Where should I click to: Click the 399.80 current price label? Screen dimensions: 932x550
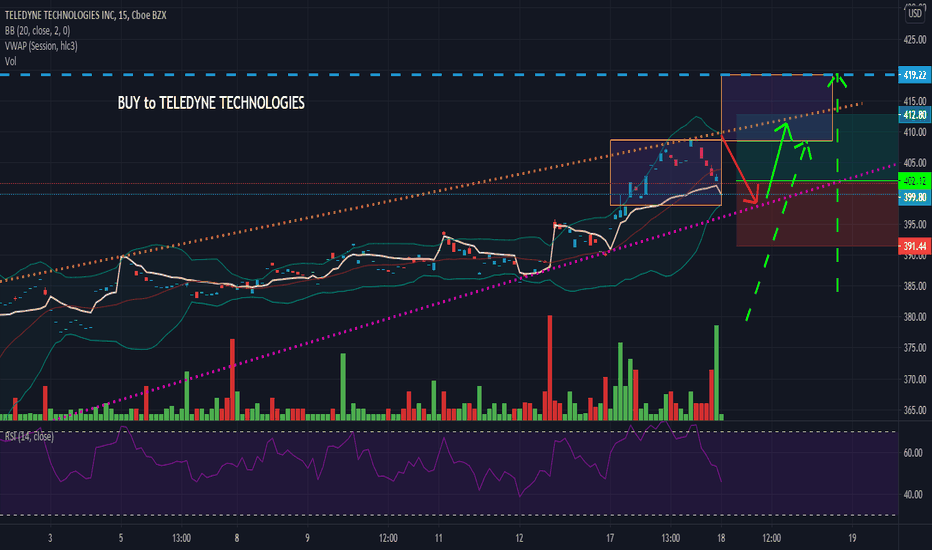tap(914, 197)
